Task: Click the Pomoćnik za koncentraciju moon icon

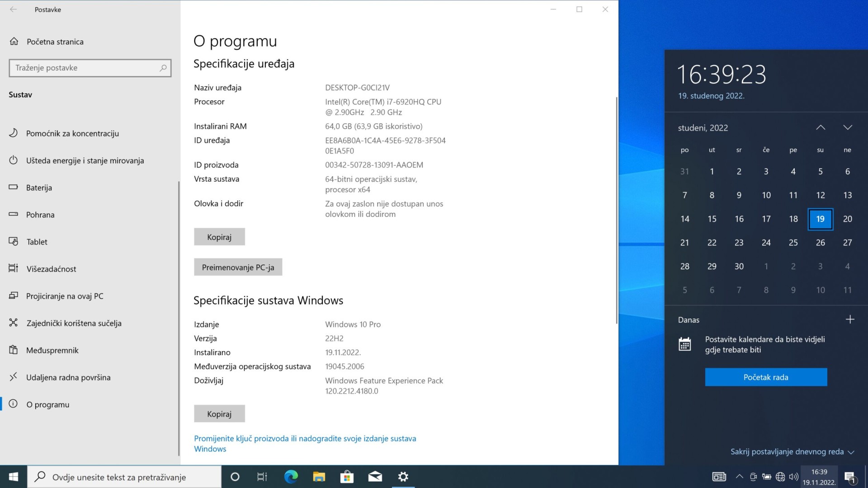Action: pos(14,133)
